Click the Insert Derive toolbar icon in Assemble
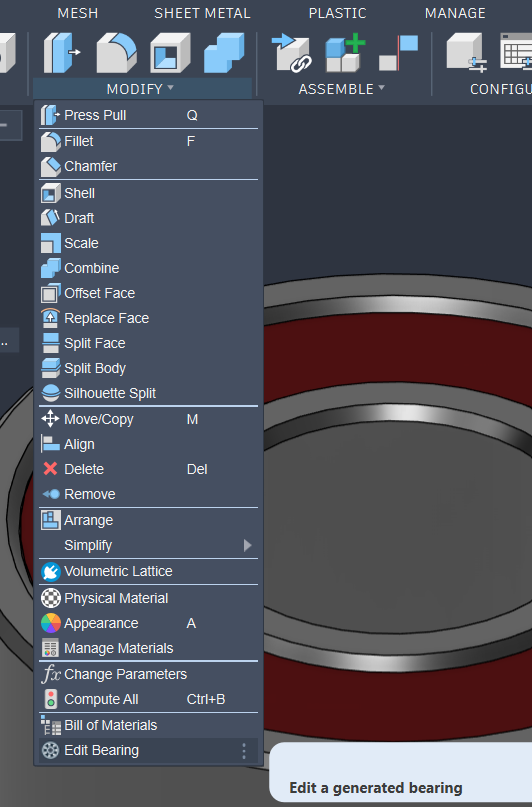 click(291, 52)
